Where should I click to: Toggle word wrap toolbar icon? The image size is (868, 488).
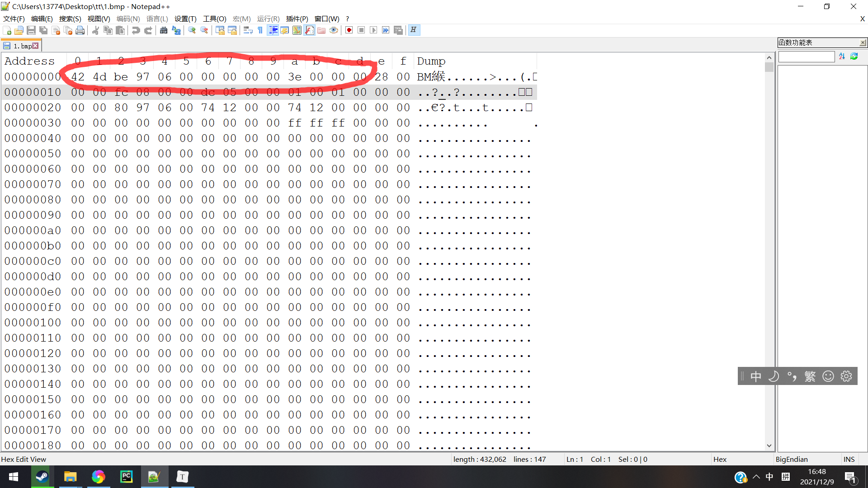point(248,30)
